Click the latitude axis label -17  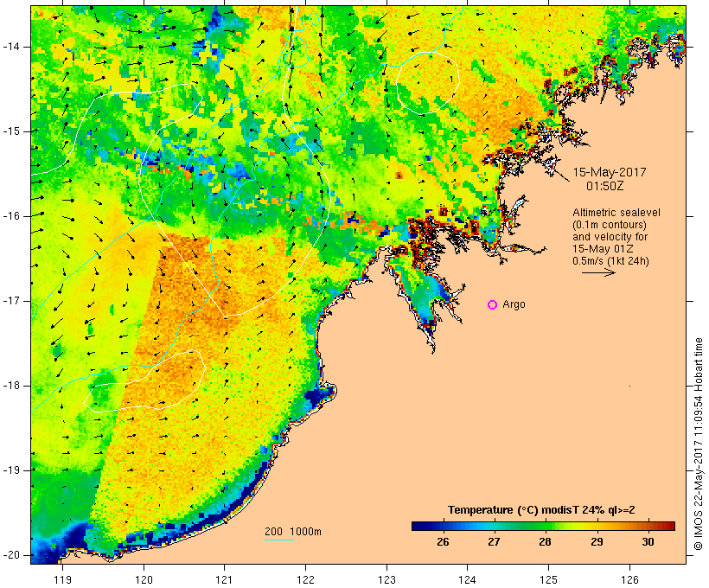tap(11, 301)
